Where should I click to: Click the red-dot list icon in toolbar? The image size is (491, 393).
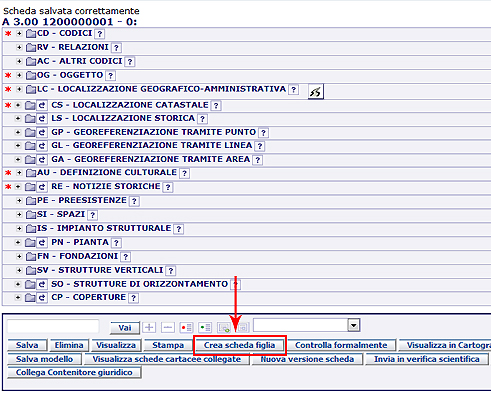pos(186,327)
